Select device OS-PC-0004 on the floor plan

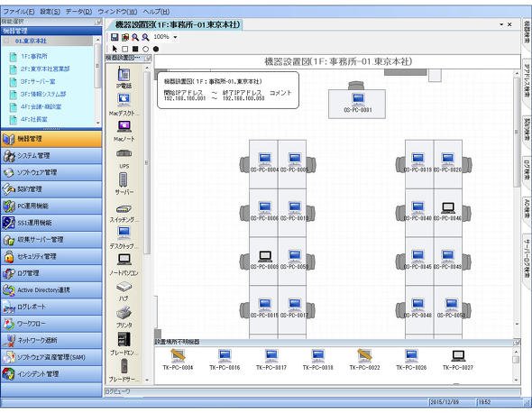[264, 162]
